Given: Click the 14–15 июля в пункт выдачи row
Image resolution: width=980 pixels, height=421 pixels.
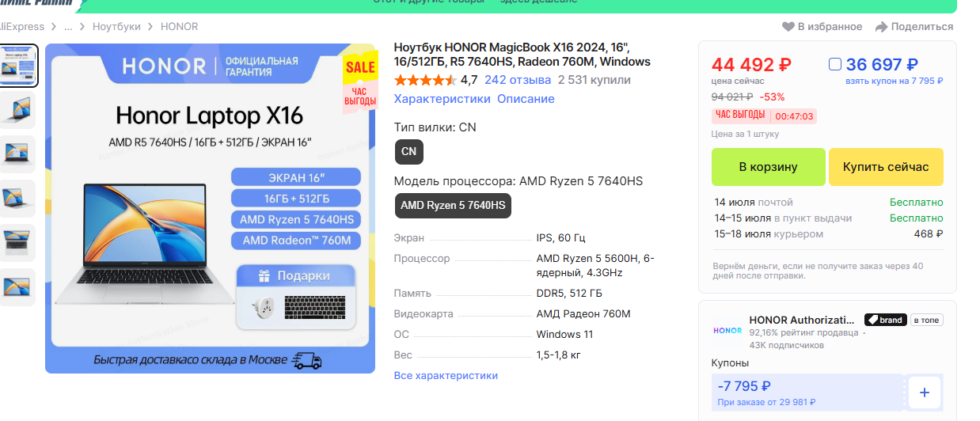Looking at the screenshot, I should pos(829,218).
